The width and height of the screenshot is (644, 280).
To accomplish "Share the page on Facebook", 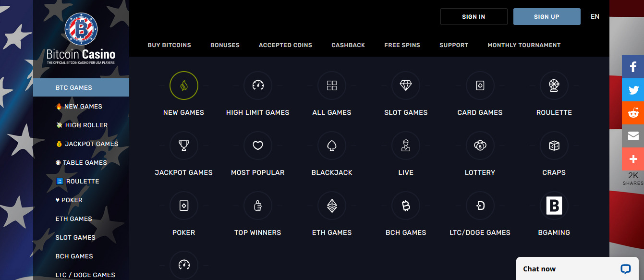I will (x=633, y=67).
